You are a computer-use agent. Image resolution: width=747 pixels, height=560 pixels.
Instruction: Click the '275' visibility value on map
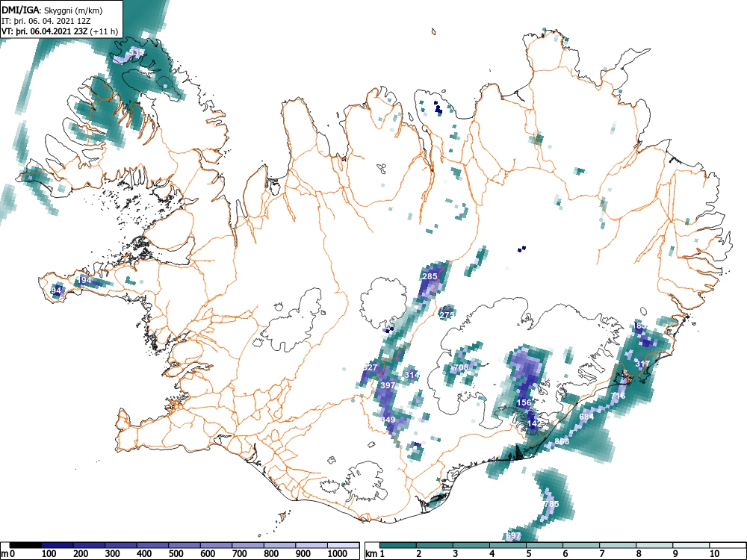(447, 315)
